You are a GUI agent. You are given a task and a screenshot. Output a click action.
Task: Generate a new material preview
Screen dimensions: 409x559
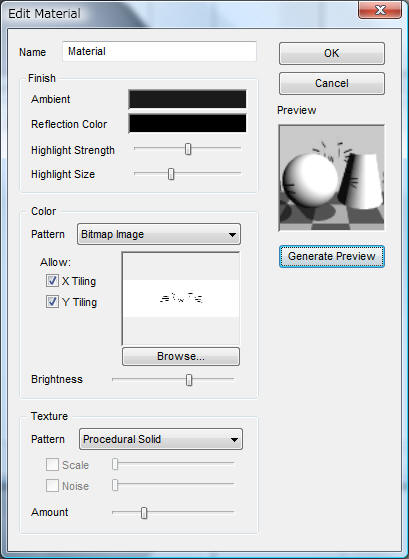(332, 256)
